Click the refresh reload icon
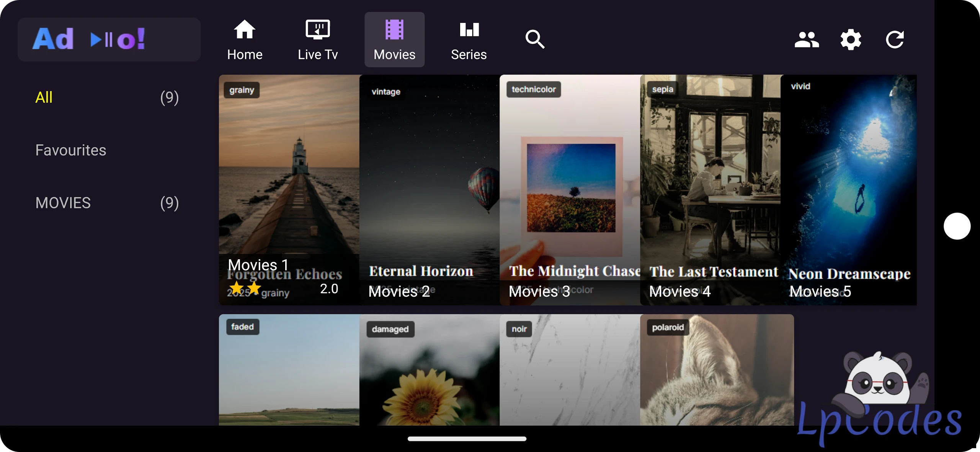980x452 pixels. click(895, 39)
